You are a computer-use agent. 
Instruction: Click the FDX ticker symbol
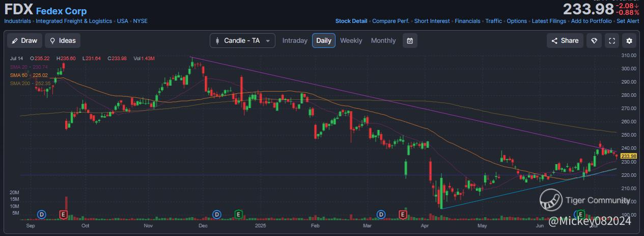[x=19, y=10]
